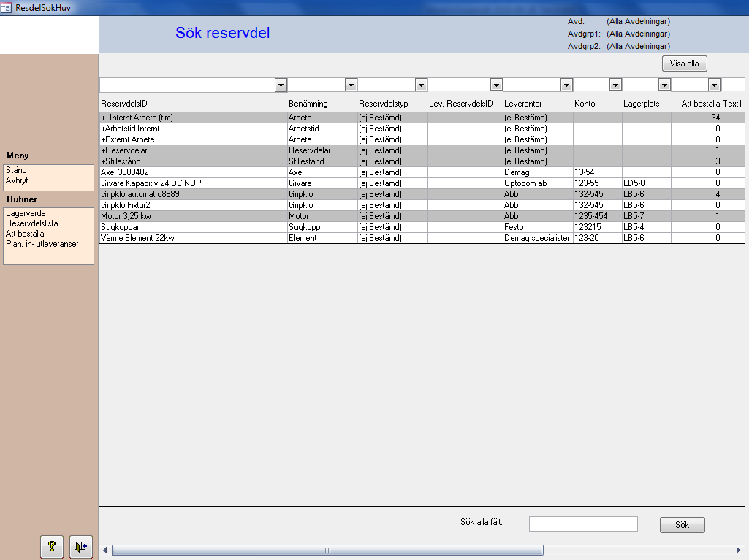
Task: Select the +Arbetstid Internt row
Action: [422, 129]
